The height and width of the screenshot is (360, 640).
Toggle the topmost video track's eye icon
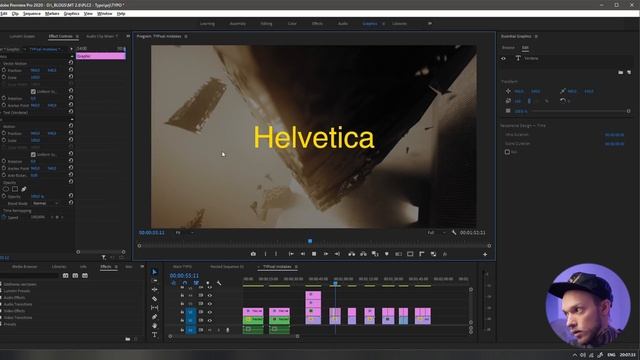pyautogui.click(x=210, y=287)
